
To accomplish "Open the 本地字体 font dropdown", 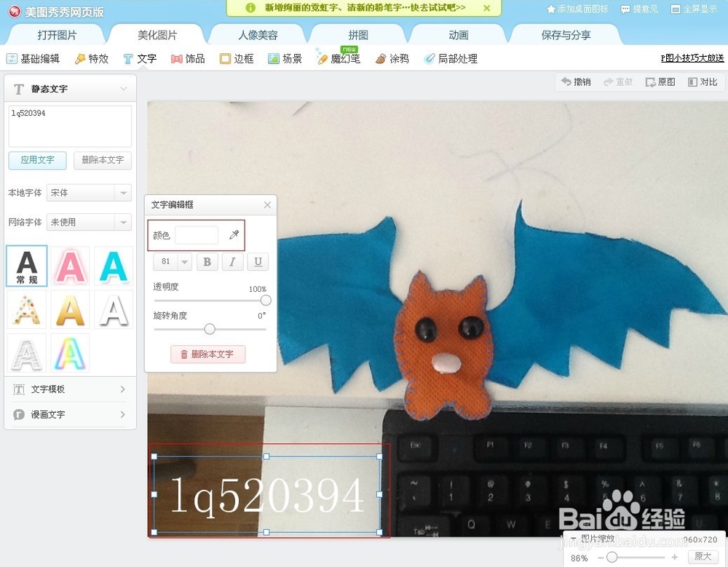I will 89,193.
